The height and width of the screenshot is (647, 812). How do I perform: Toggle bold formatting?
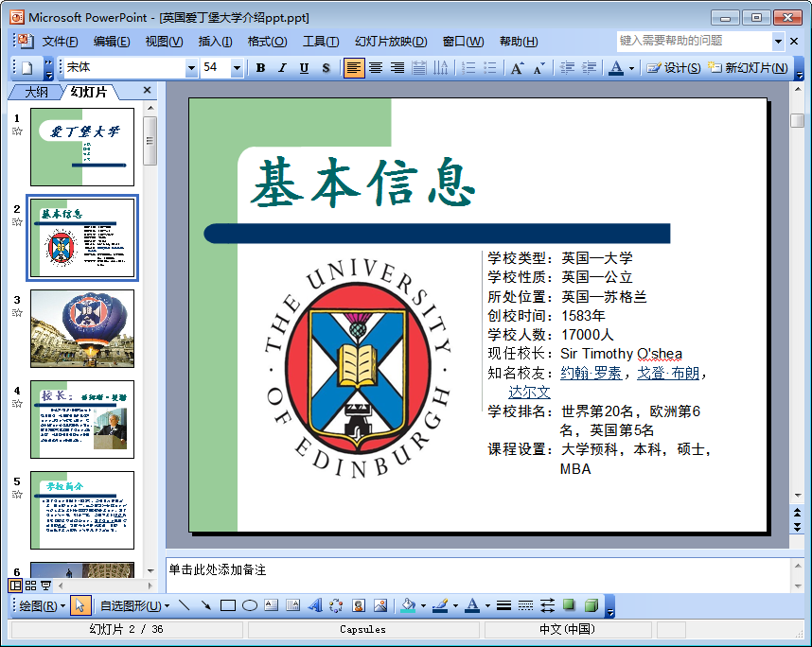pyautogui.click(x=260, y=68)
